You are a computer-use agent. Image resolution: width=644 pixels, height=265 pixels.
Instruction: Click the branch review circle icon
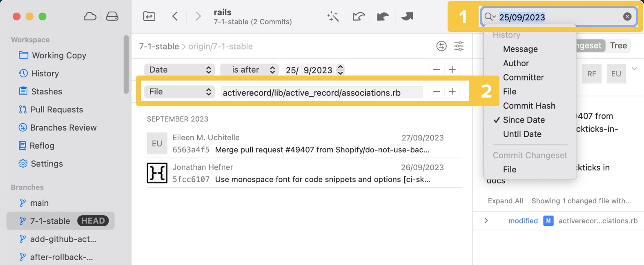click(x=441, y=46)
